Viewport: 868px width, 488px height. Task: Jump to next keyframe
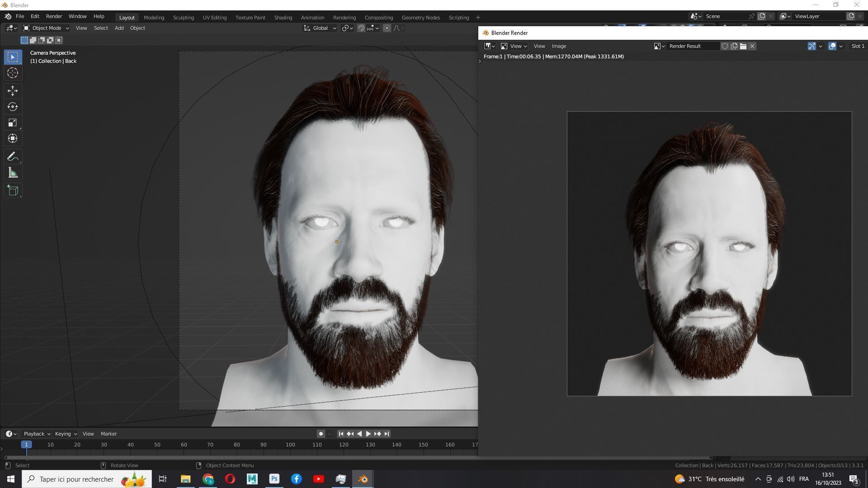point(377,434)
